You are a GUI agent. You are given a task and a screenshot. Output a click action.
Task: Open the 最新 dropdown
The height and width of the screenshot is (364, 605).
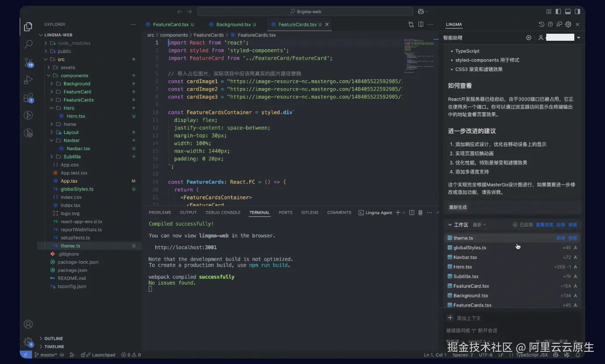click(x=479, y=225)
